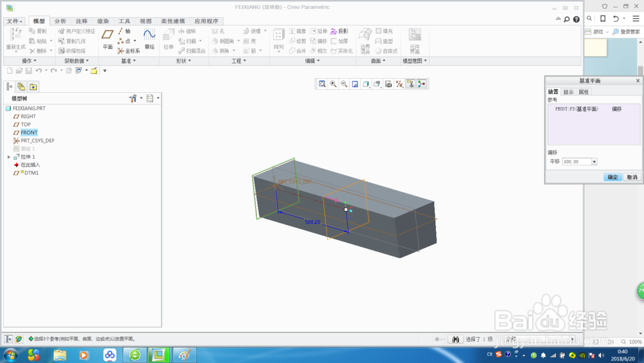Screen dimensions: 644x363
Task: Open file via quick access Open icon
Action: pos(19,71)
